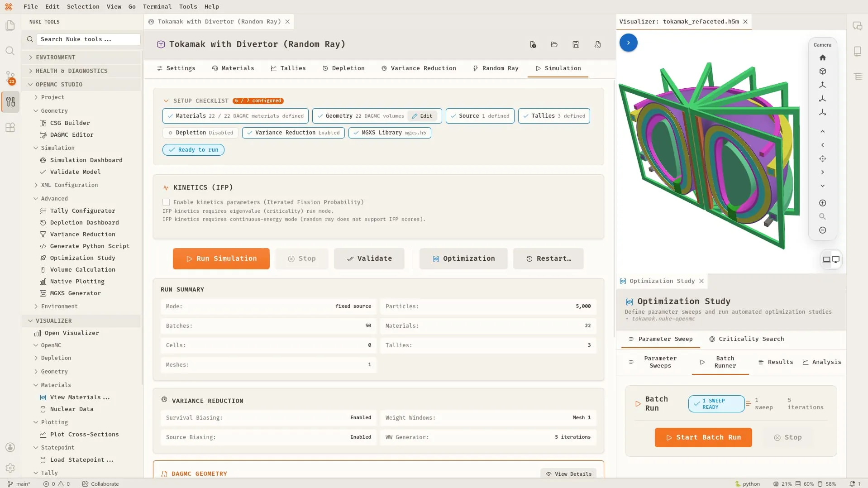Collapse the VISUALIZER section
Image resolution: width=868 pixels, height=488 pixels.
tap(81, 321)
